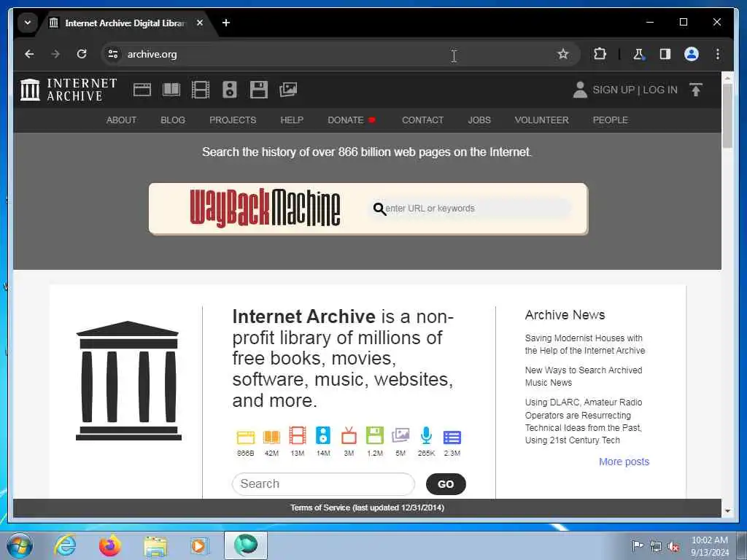747x560 pixels.
Task: Select the red film icon labeled 13M
Action: point(298,436)
